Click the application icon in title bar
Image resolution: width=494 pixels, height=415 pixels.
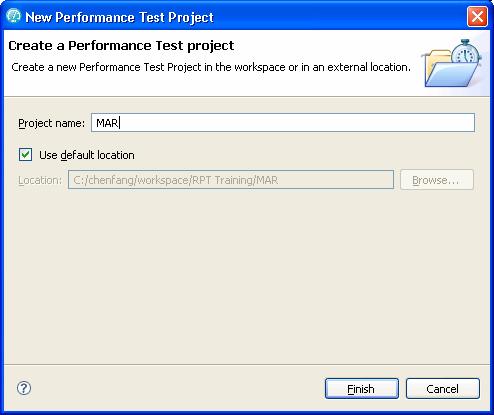pyautogui.click(x=13, y=16)
